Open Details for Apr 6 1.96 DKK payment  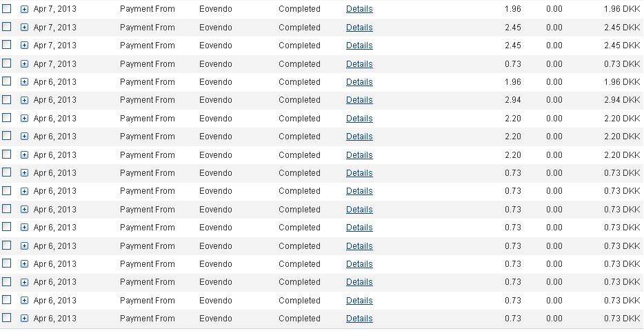coord(359,82)
